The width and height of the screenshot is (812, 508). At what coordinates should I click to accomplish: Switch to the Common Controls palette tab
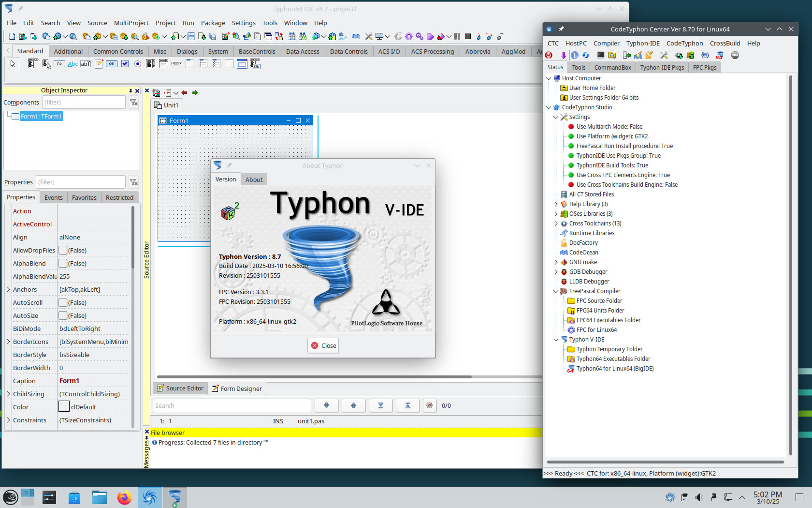click(118, 51)
